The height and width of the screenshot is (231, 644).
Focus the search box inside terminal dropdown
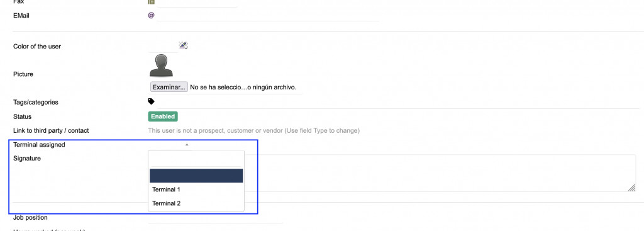coord(196,159)
